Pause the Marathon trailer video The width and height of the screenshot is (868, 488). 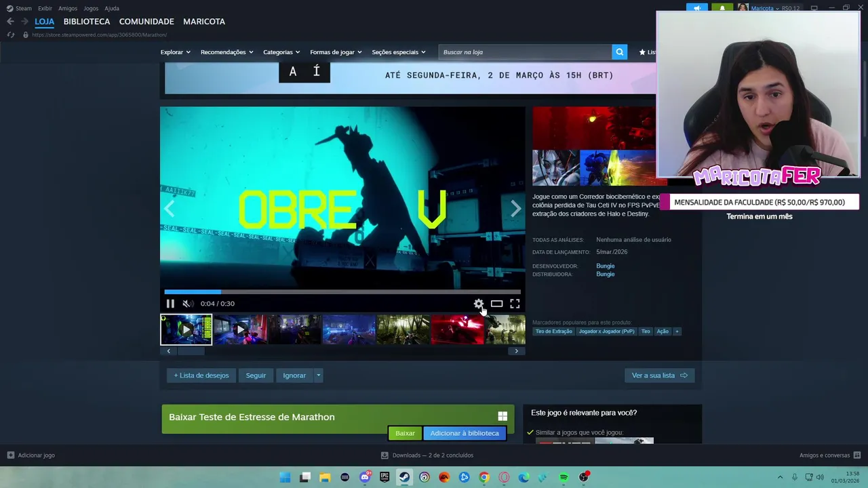click(170, 304)
